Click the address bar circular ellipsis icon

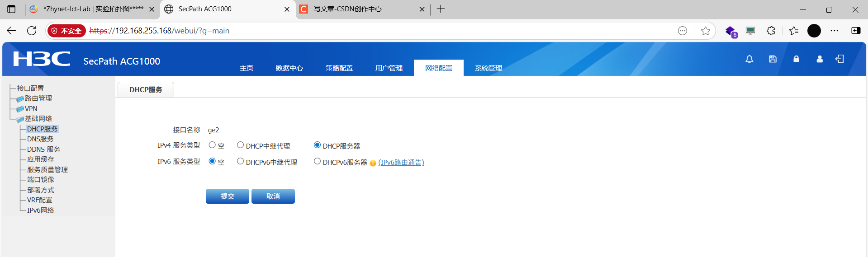pos(683,31)
